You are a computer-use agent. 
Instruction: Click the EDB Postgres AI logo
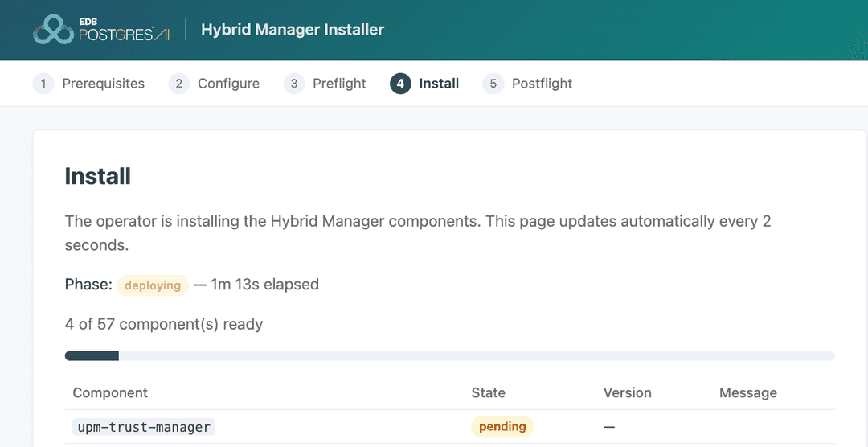click(x=101, y=30)
